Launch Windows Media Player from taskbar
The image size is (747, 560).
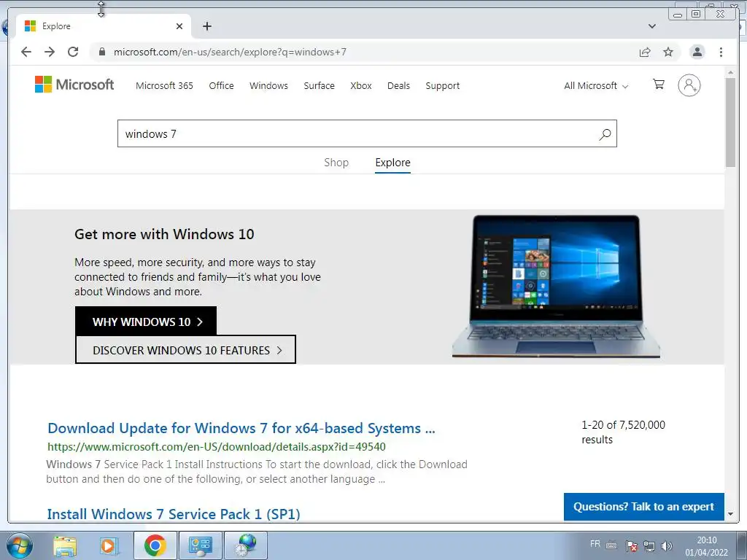109,545
